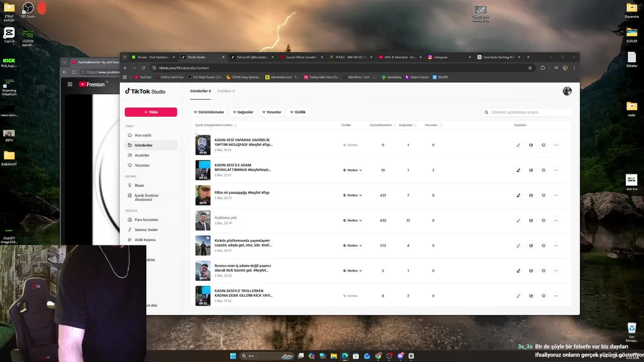
Task: View comments icon for 'Kickde platformunda' post
Action: [543, 245]
